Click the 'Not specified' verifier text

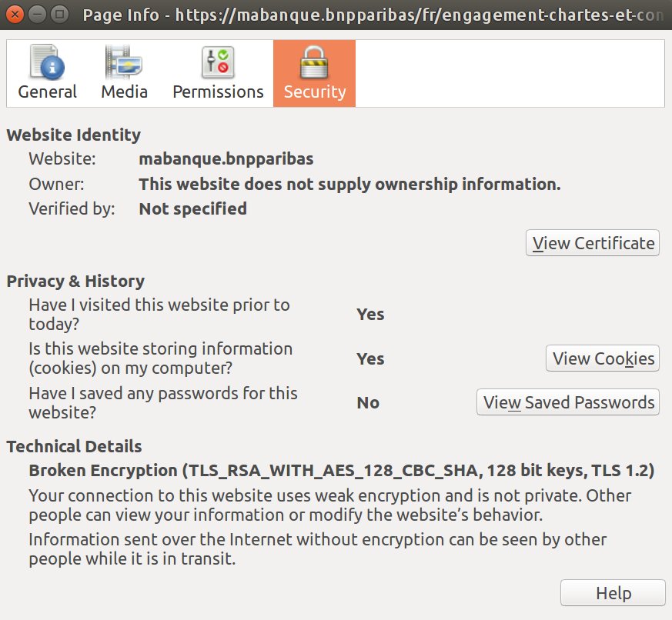click(193, 209)
